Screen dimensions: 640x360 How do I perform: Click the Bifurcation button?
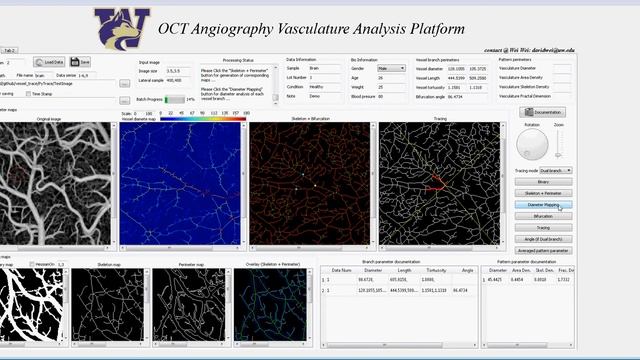click(543, 216)
